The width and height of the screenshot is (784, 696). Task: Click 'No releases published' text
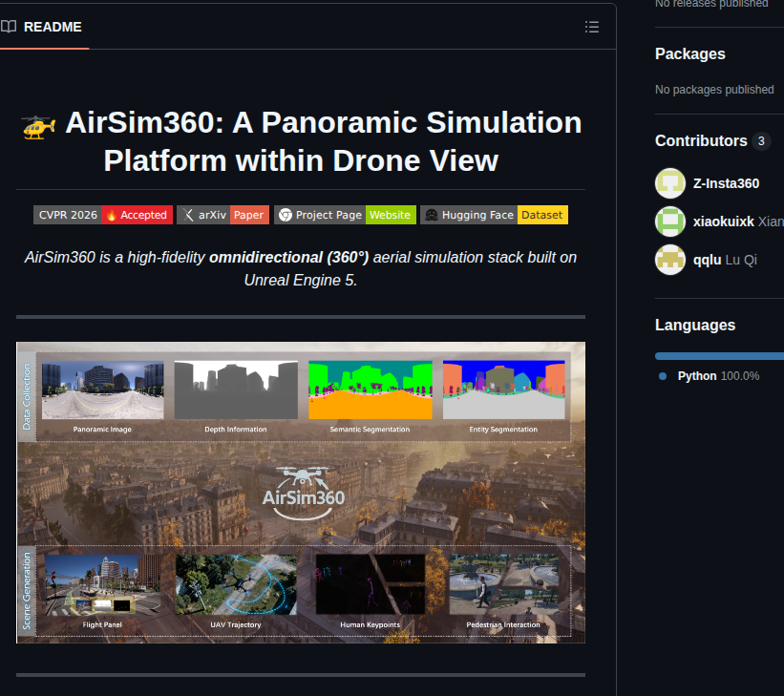(x=711, y=4)
